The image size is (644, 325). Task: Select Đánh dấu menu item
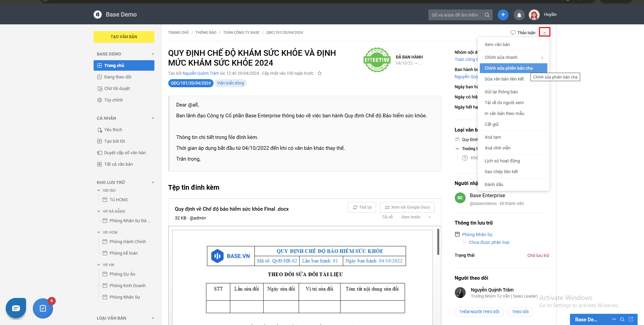(x=514, y=185)
